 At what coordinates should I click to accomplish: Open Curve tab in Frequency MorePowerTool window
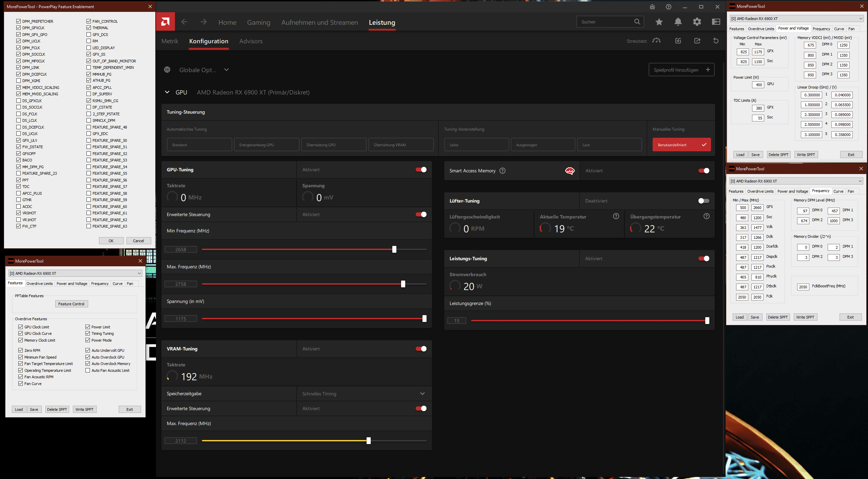point(838,191)
